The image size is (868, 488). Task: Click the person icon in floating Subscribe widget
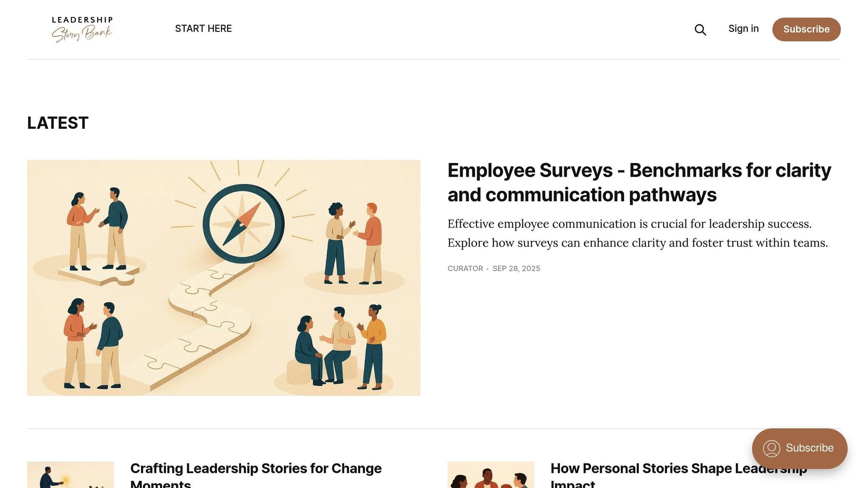pos(771,448)
